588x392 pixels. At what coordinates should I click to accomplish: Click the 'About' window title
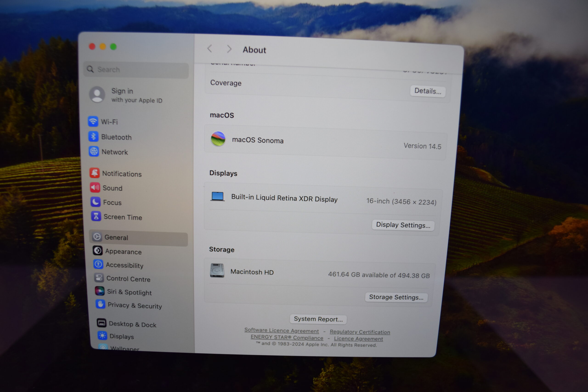[254, 50]
